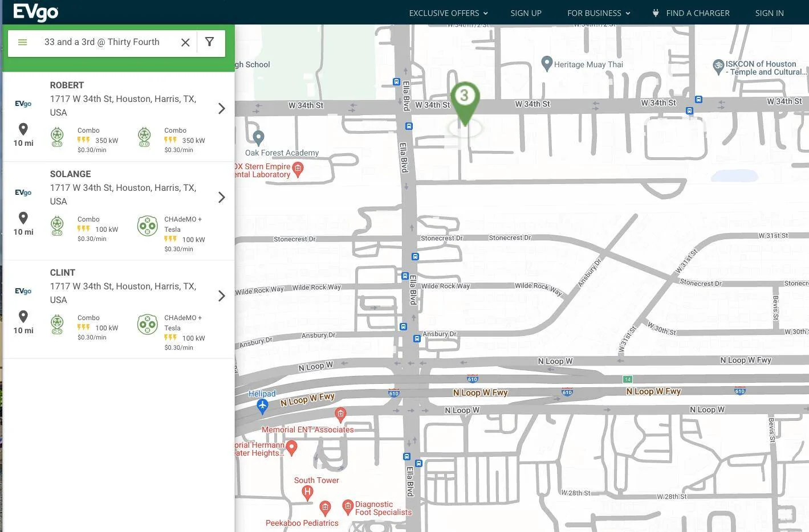Screen dimensions: 809x532
Task: Click the Diagnostic Foot Specialists marker
Action: coord(348,506)
